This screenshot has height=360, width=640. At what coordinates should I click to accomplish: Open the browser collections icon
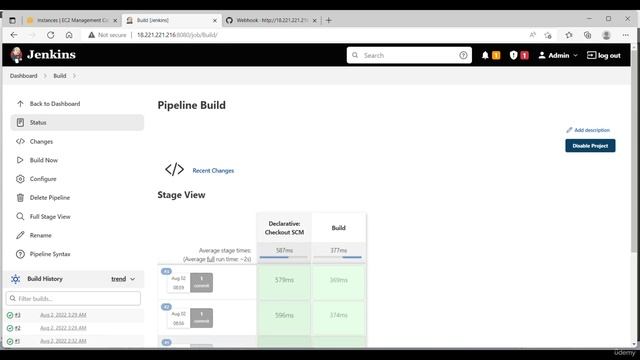pos(587,35)
